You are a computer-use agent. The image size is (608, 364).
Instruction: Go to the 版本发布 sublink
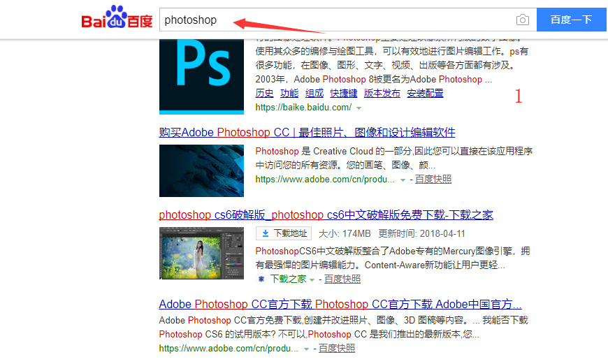pos(382,94)
